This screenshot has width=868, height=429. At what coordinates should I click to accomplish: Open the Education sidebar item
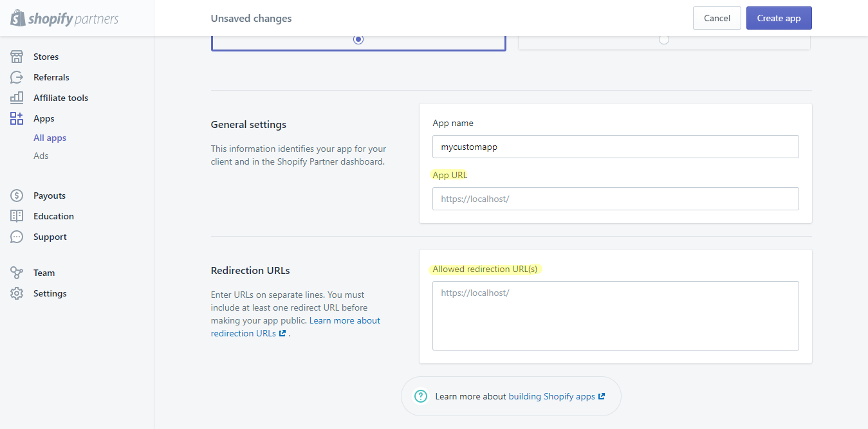point(54,216)
